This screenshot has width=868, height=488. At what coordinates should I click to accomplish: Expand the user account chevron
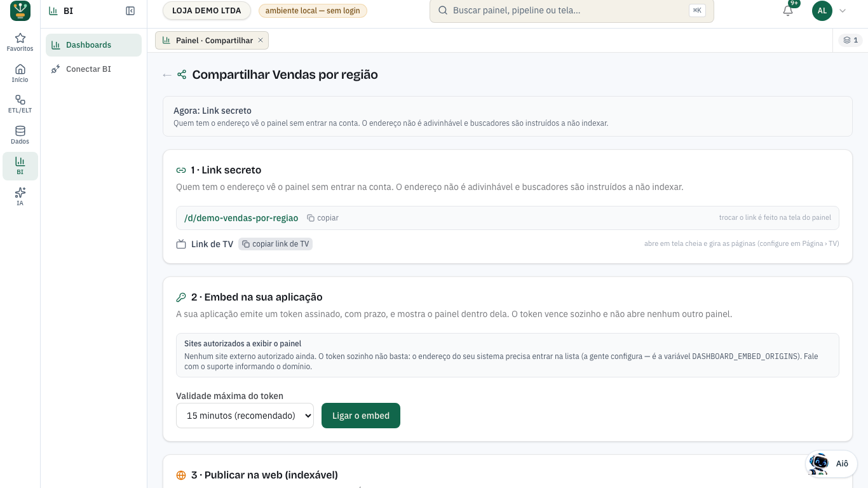(843, 11)
